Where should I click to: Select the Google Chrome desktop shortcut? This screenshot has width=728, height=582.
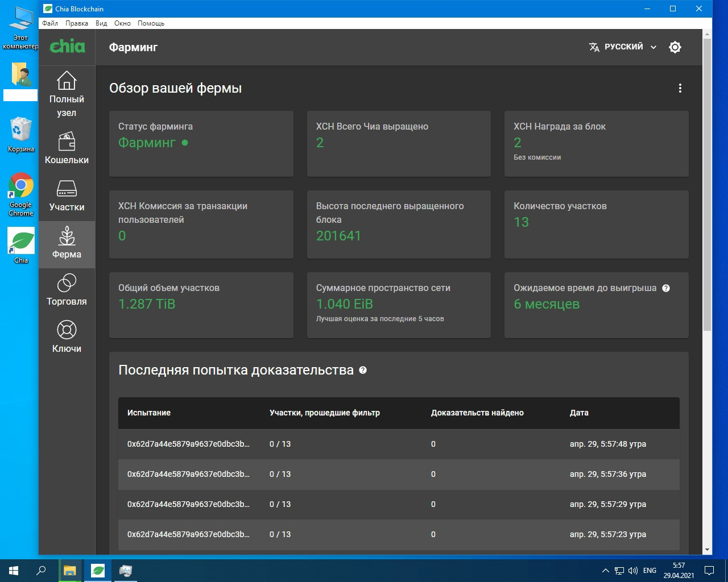20,194
